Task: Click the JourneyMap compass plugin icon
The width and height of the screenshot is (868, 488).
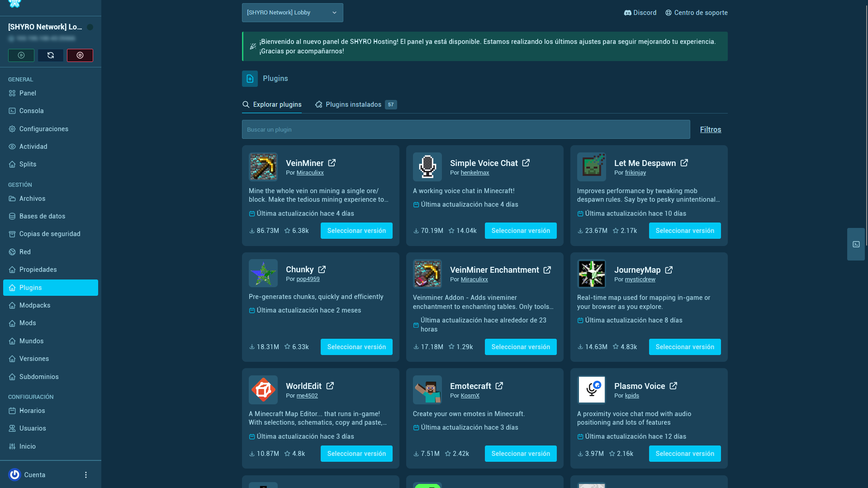Action: point(592,274)
